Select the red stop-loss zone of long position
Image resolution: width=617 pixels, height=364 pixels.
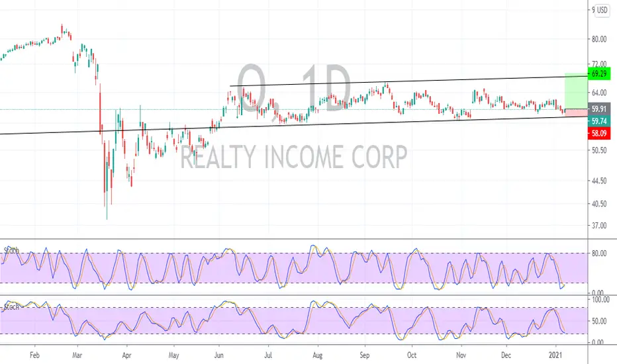pos(576,113)
